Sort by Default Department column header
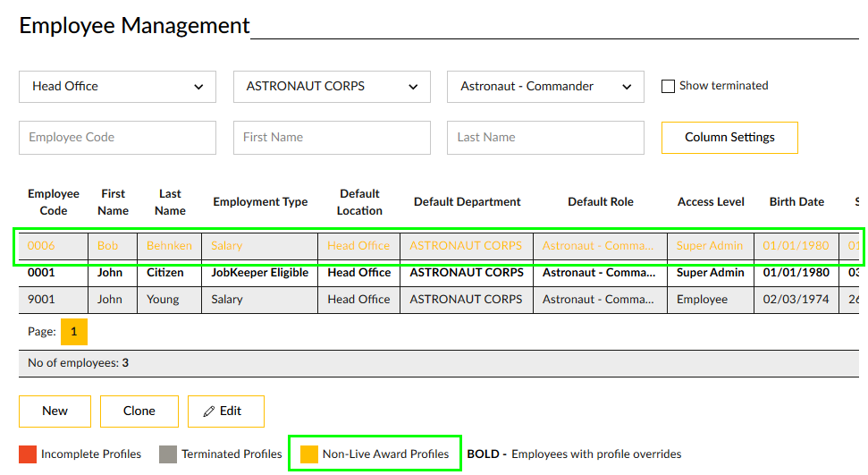The width and height of the screenshot is (868, 475). click(x=467, y=202)
